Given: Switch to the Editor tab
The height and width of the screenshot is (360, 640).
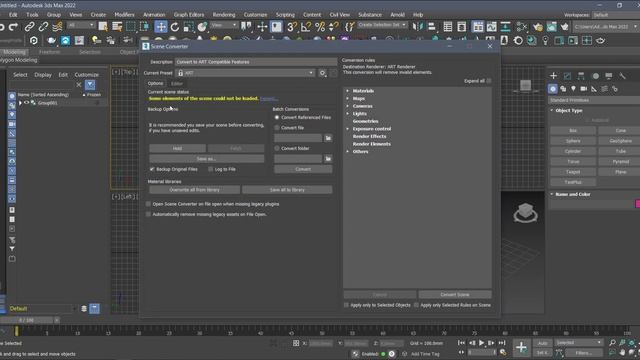Looking at the screenshot, I should pos(177,83).
